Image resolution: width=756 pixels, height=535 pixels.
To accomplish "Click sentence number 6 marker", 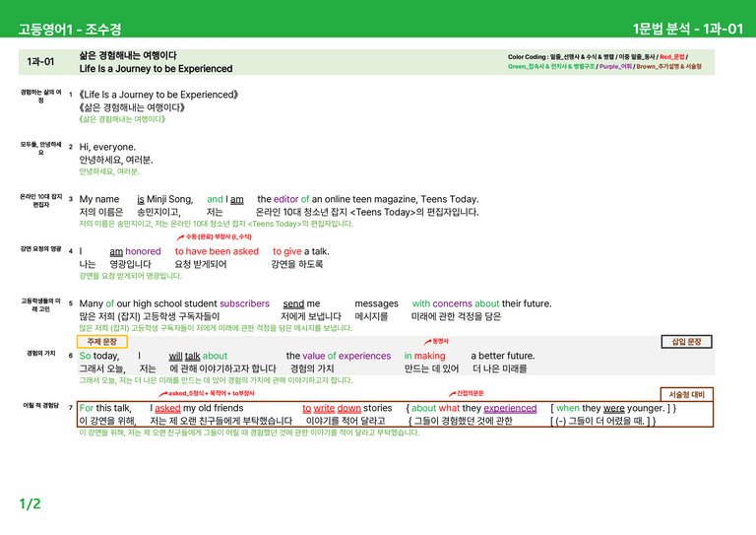I will (71, 356).
